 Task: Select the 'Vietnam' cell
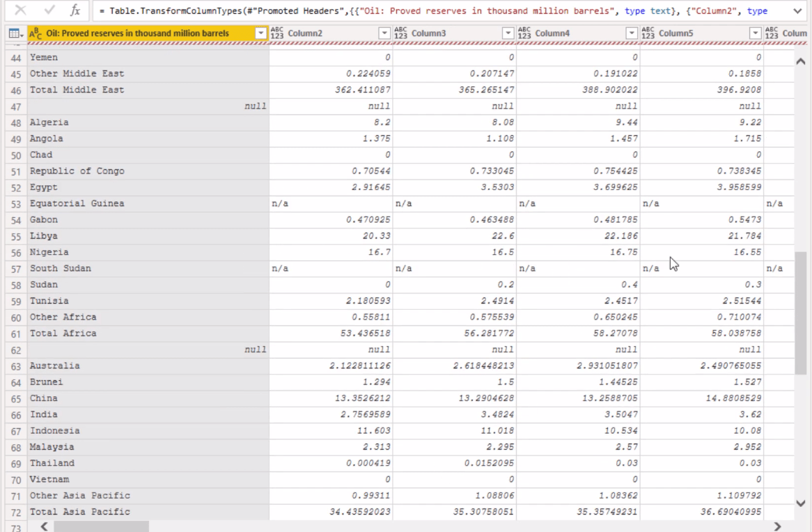[x=148, y=480]
